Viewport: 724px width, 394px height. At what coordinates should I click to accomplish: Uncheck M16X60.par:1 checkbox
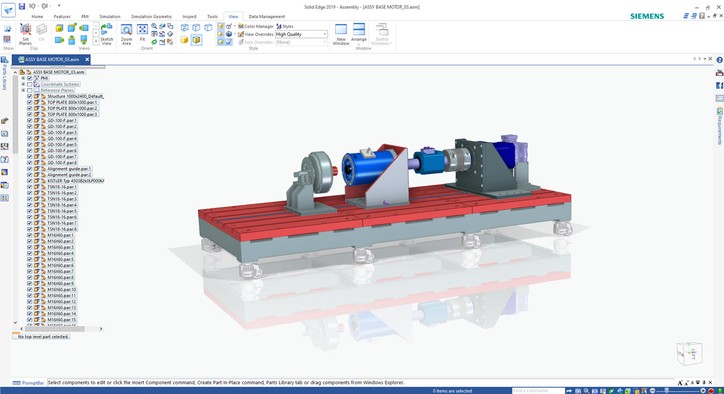click(30, 235)
